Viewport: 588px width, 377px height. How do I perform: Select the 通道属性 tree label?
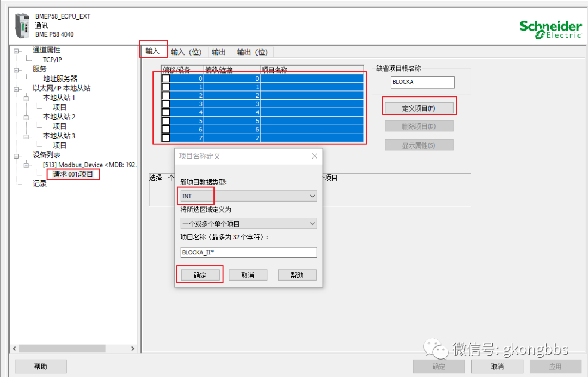pyautogui.click(x=46, y=50)
